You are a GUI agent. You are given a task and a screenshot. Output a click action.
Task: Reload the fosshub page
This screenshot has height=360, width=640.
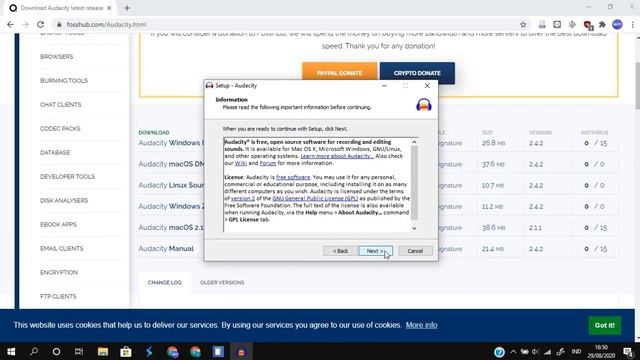click(x=40, y=24)
